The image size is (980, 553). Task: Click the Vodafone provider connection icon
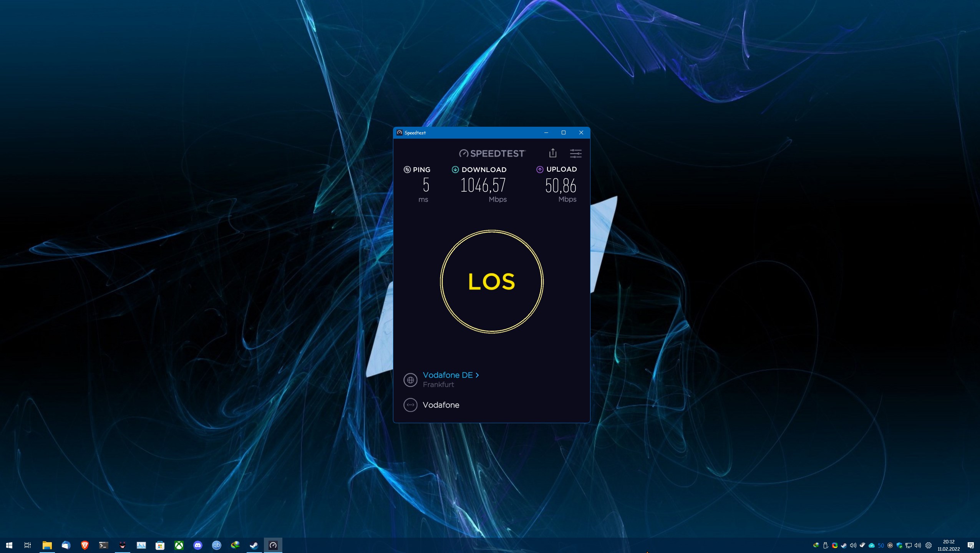(x=410, y=405)
